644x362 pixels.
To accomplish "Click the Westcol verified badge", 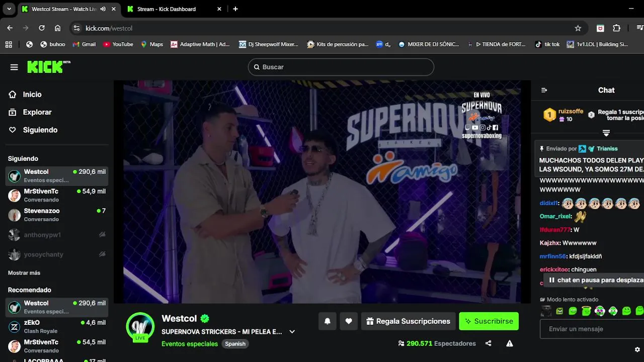I will pos(205,318).
